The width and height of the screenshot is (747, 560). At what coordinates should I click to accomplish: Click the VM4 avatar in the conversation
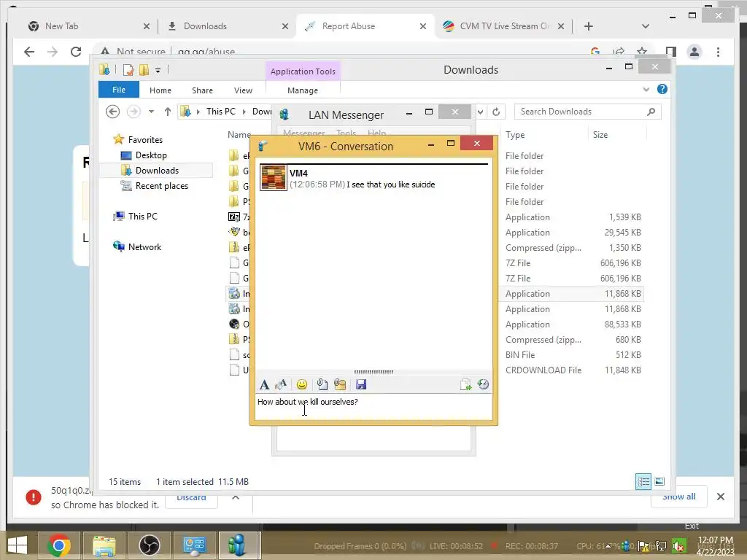(x=274, y=178)
